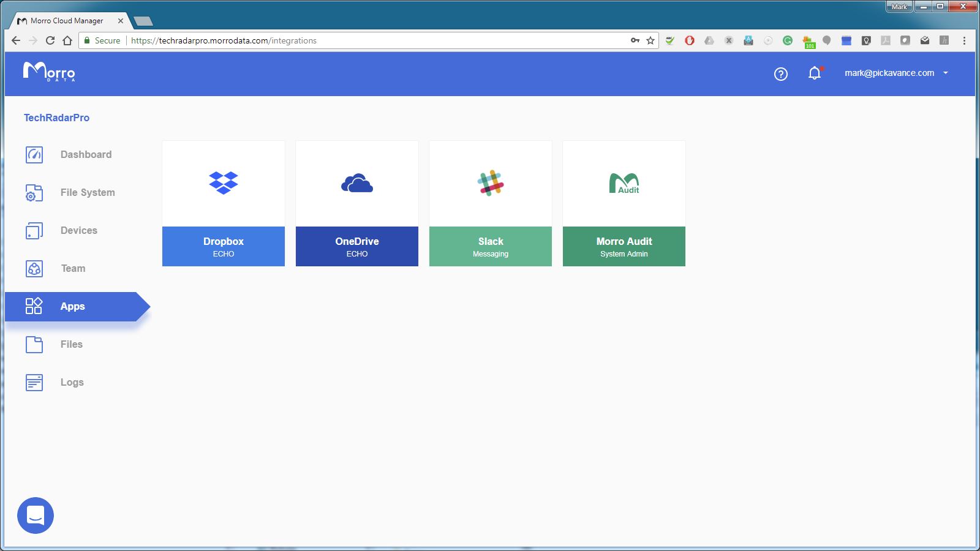Click the Mark profile button in title bar
Image resolution: width=980 pixels, height=551 pixels.
(899, 6)
